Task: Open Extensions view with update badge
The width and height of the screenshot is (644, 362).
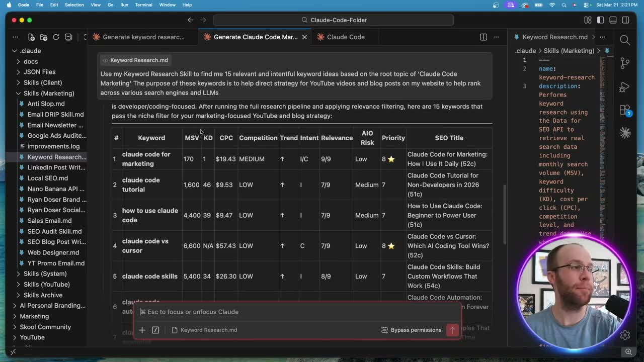Action: coord(625,110)
